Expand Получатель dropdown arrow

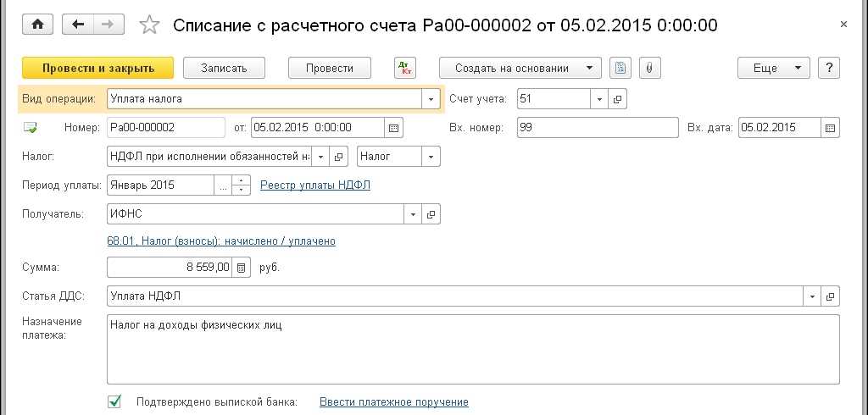tap(413, 214)
